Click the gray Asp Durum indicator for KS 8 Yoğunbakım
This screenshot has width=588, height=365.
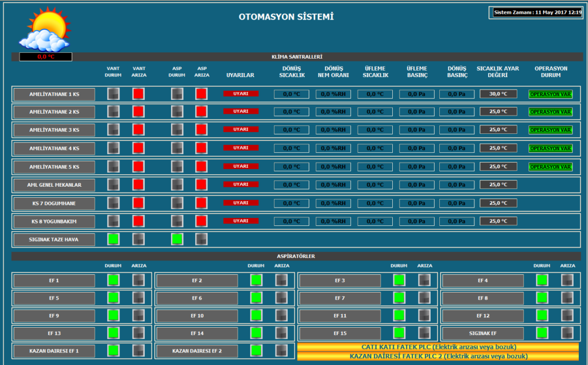point(177,221)
